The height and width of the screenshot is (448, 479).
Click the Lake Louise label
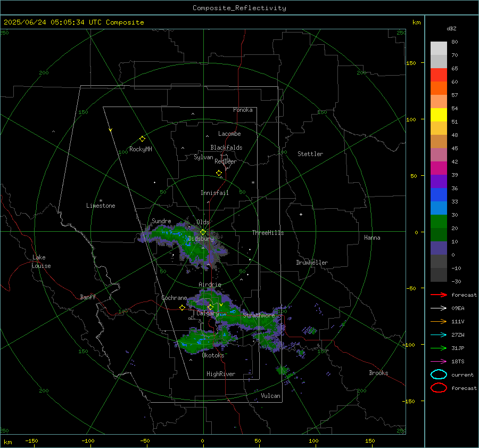pyautogui.click(x=41, y=262)
